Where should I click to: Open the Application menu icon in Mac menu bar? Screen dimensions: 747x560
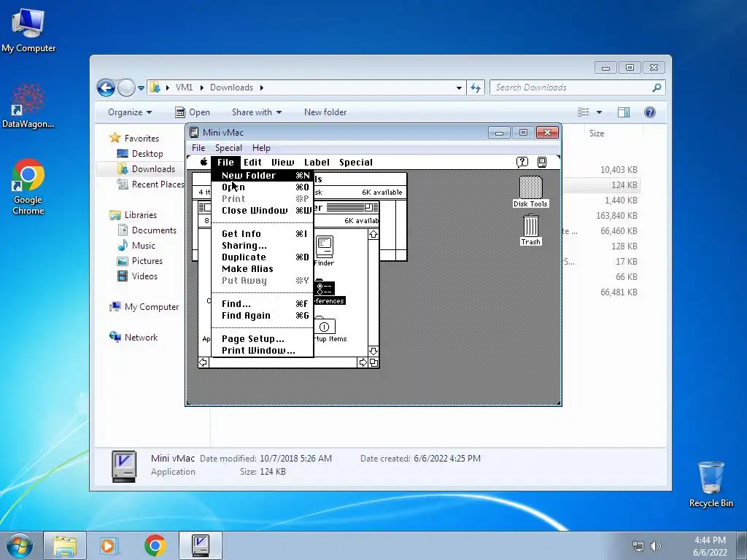click(542, 163)
